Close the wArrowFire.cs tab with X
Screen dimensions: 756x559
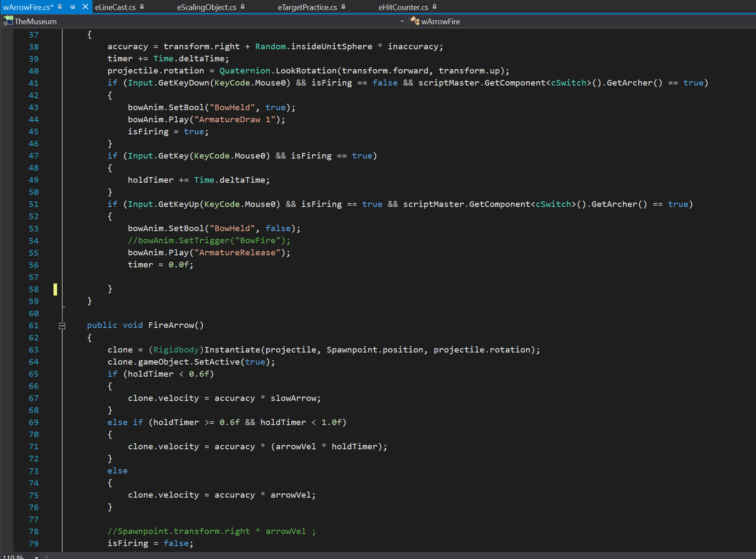click(x=85, y=6)
